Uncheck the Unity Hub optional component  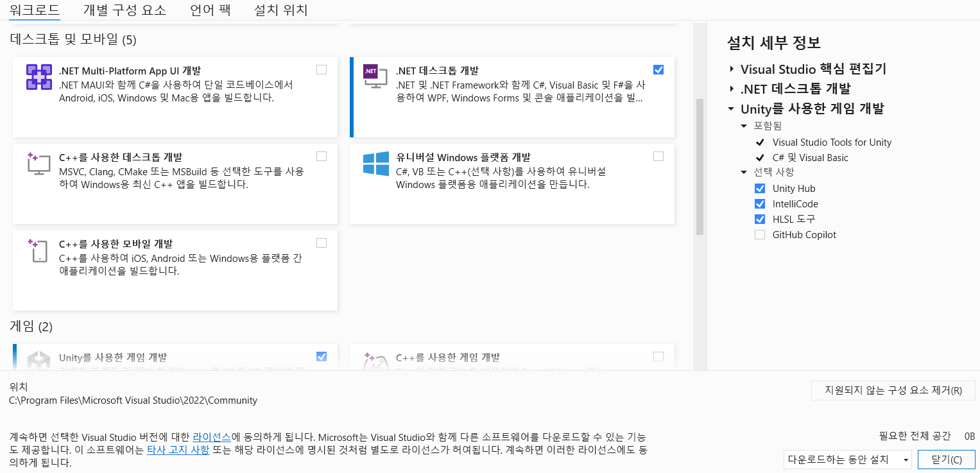760,189
